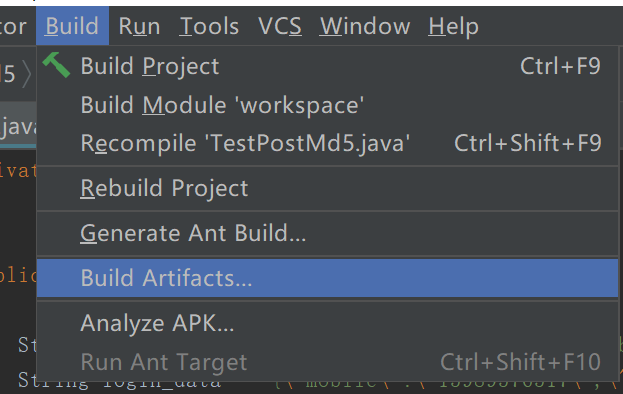
Task: Select Build Project menu entry
Action: click(x=327, y=66)
